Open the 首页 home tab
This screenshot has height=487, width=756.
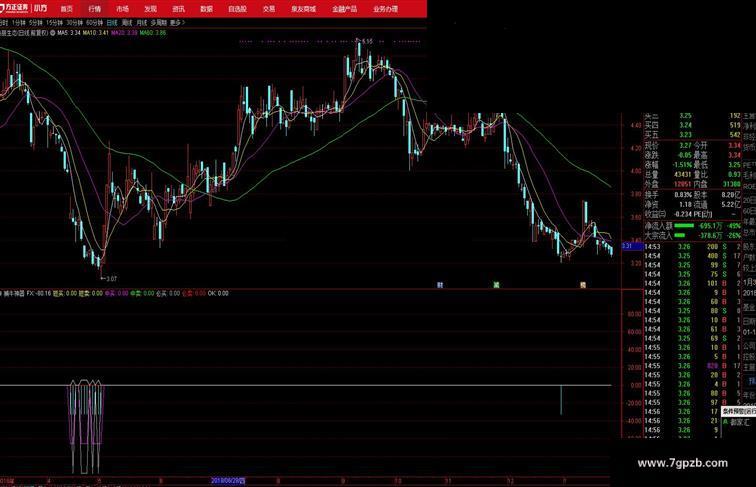[67, 9]
